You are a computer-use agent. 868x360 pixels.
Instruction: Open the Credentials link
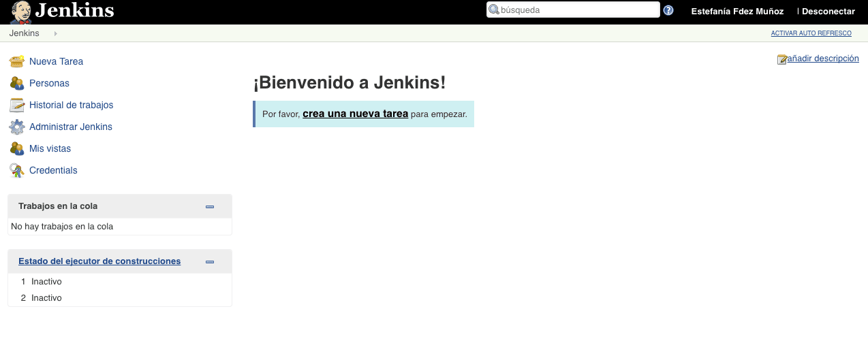53,170
